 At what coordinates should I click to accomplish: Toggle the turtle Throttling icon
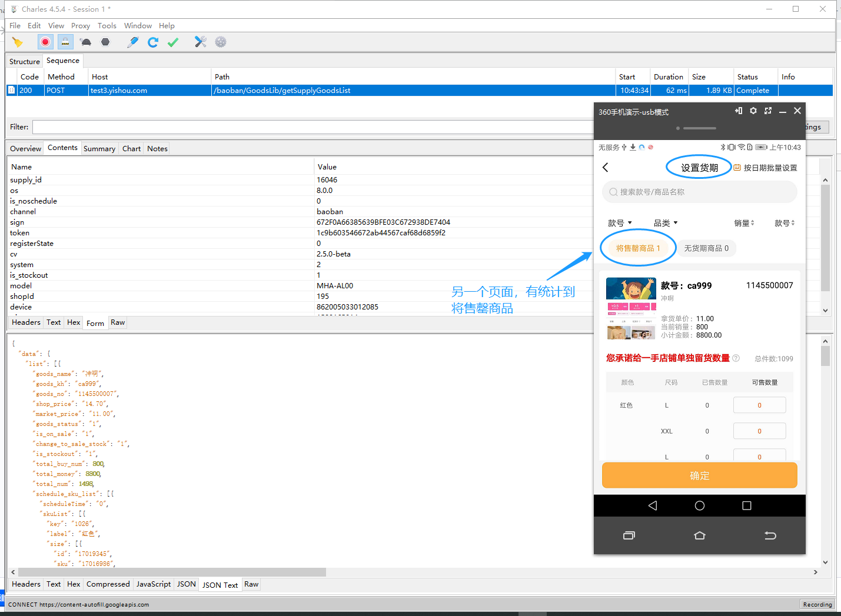[86, 42]
